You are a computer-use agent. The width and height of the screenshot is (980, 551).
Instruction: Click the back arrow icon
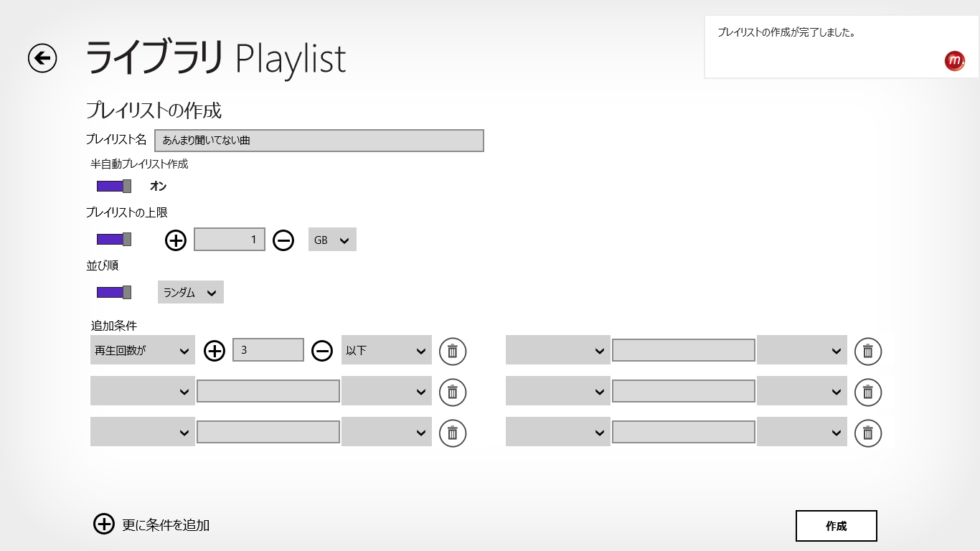coord(42,58)
